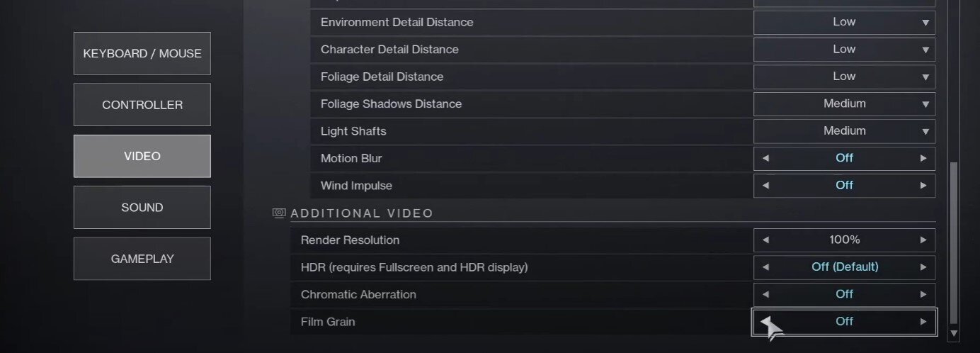Click right arrow on HDR setting
This screenshot has width=980, height=353.
[x=923, y=267]
